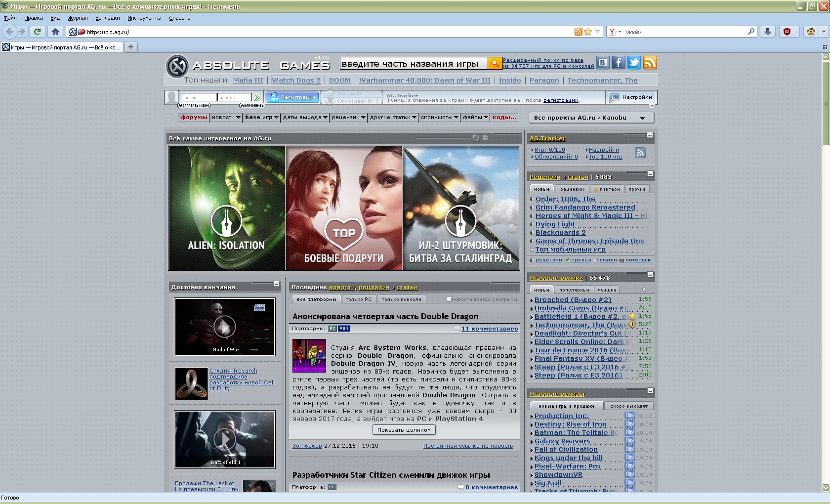Select the 'пантеон' reviews tab
This screenshot has width=830, height=504.
pos(607,189)
